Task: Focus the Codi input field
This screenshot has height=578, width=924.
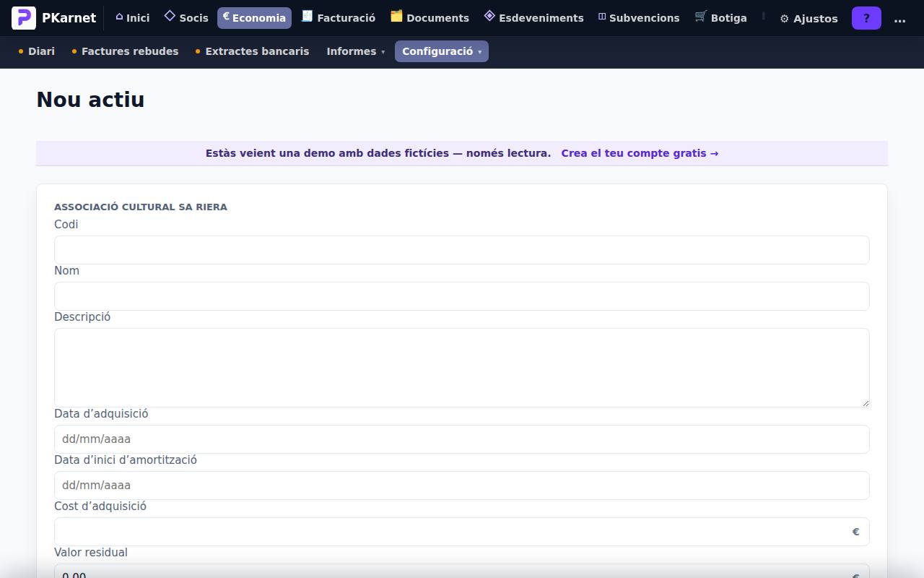Action: point(462,250)
